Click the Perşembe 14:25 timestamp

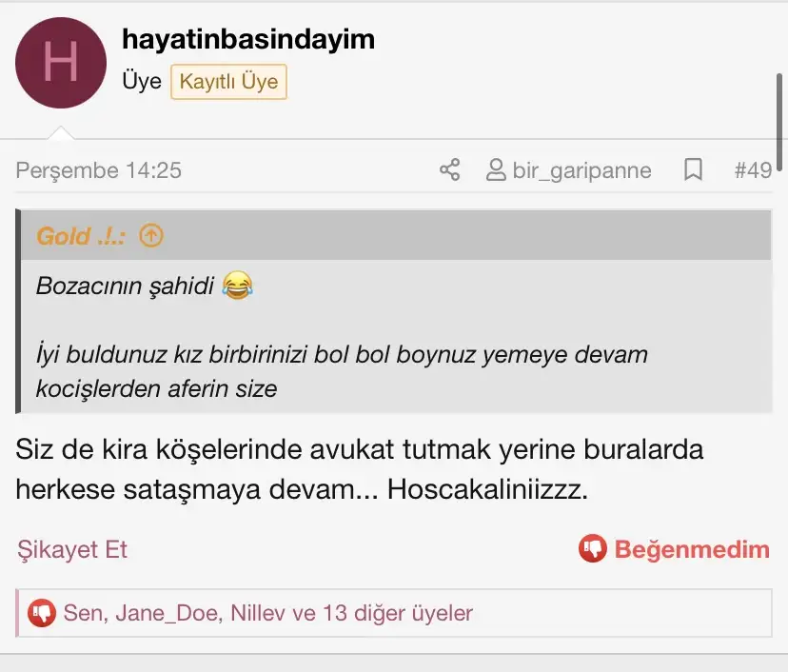99,170
